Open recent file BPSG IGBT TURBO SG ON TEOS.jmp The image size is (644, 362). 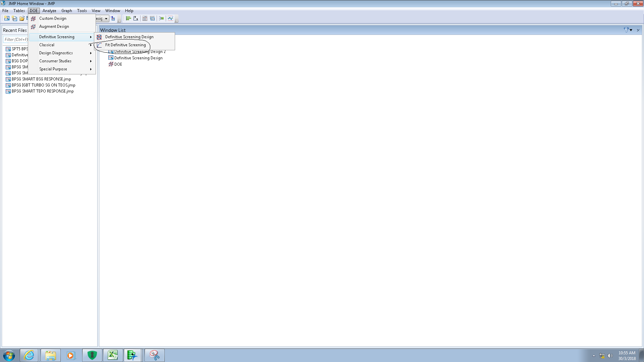coord(43,85)
